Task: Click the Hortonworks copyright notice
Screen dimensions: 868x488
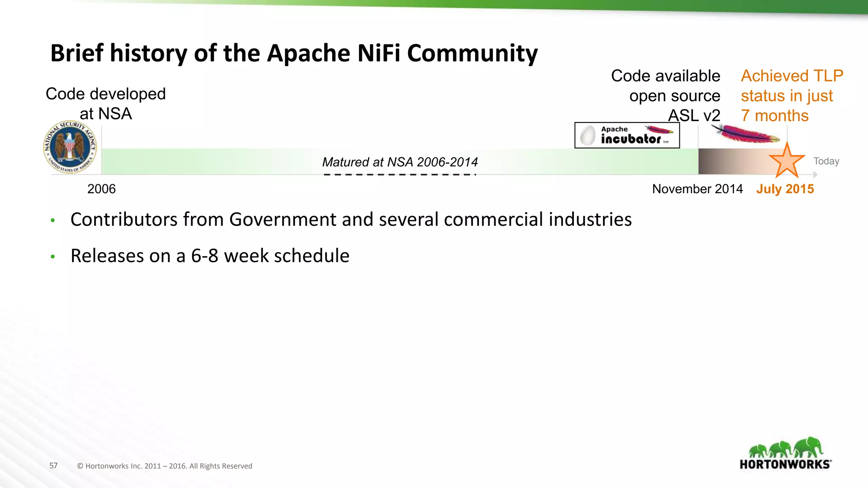Action: 164,466
